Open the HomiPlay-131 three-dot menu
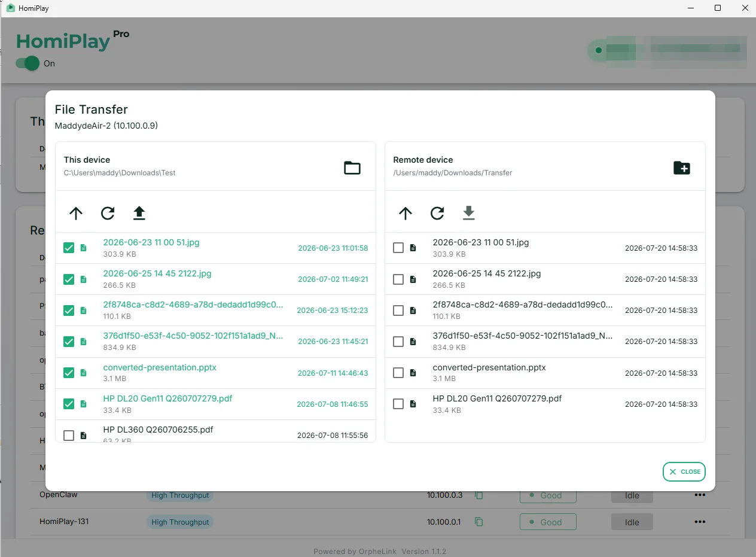The width and height of the screenshot is (756, 557). click(x=700, y=522)
